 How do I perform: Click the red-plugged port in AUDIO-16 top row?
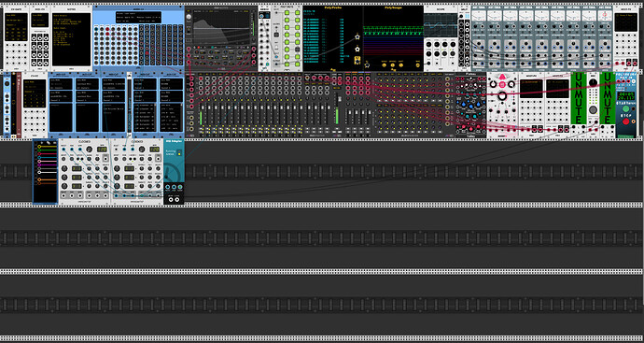pyautogui.click(x=107, y=29)
